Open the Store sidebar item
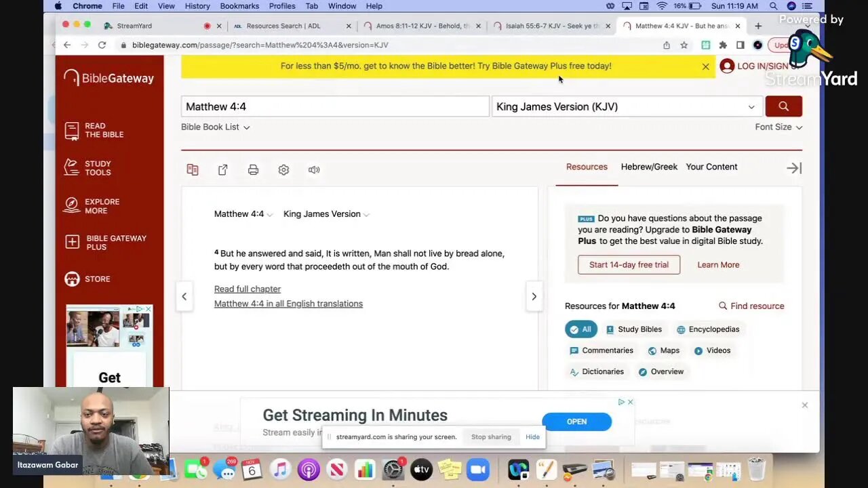Viewport: 868px width, 488px height. coord(87,279)
